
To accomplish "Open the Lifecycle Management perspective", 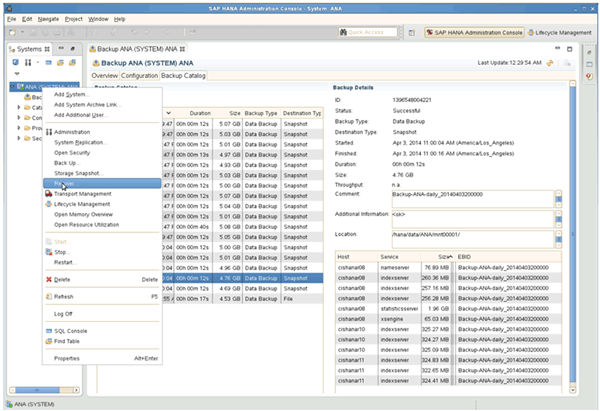I will click(562, 33).
